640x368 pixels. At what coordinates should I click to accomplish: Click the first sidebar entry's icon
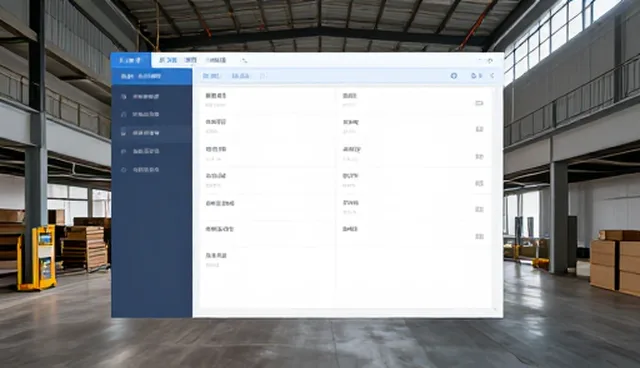124,97
